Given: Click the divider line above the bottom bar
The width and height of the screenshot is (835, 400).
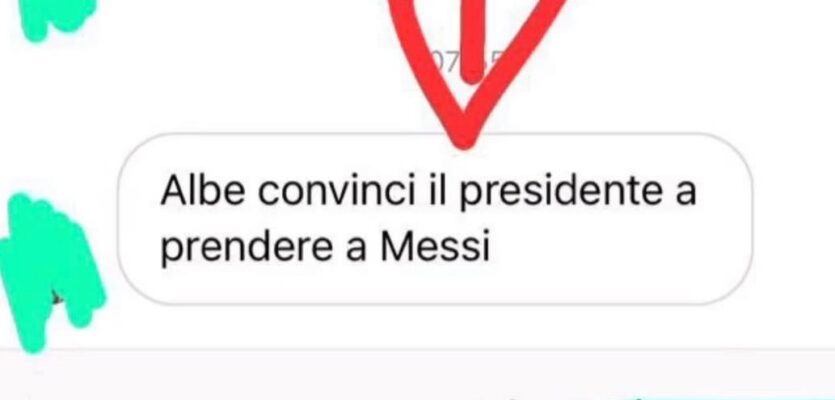Looking at the screenshot, I should coord(418,350).
